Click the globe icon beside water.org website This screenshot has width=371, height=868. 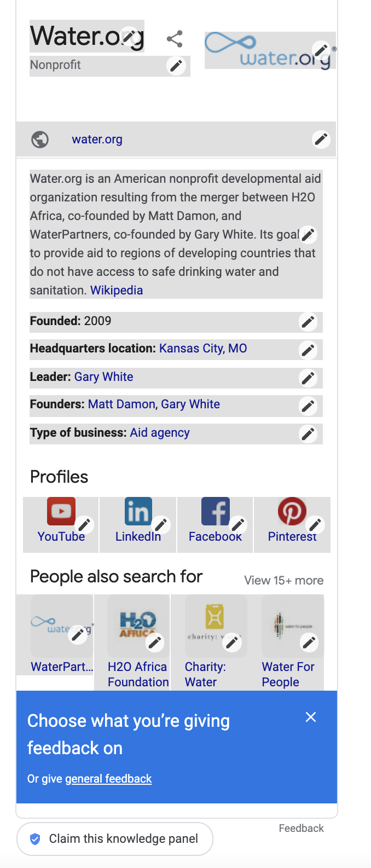click(40, 140)
